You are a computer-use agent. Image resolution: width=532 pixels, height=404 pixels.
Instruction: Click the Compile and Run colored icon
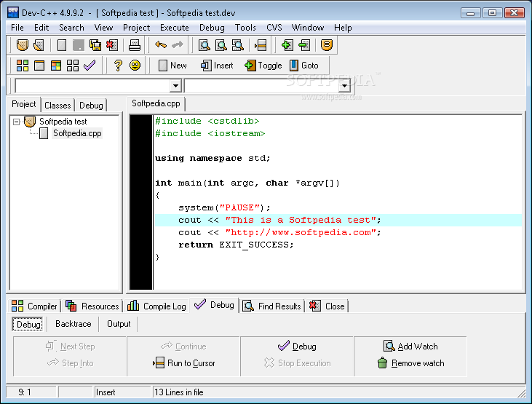point(56,66)
